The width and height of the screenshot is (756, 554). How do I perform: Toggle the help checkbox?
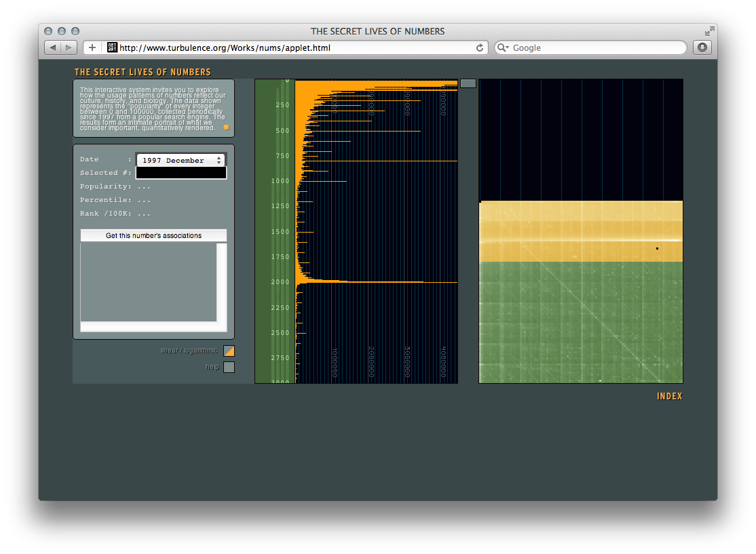pos(229,367)
